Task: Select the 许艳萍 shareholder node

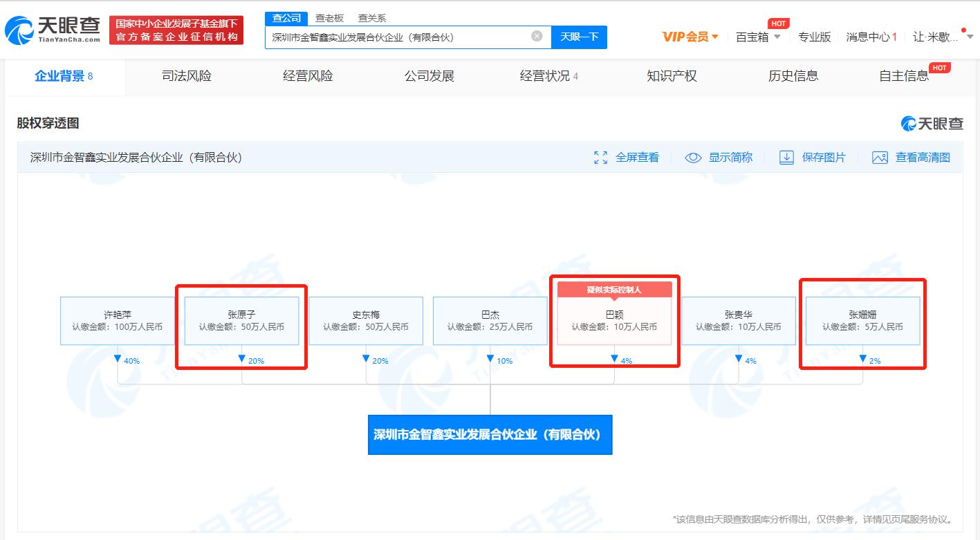Action: click(x=118, y=321)
